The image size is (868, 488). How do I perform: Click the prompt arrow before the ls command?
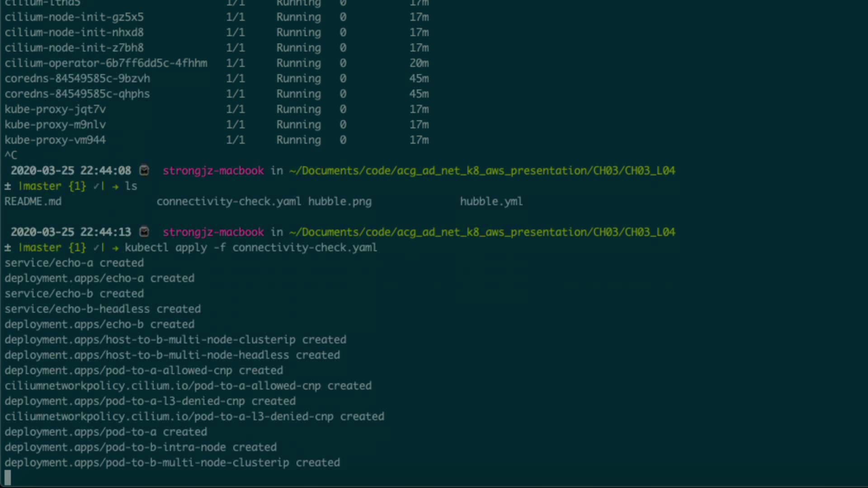(x=115, y=186)
